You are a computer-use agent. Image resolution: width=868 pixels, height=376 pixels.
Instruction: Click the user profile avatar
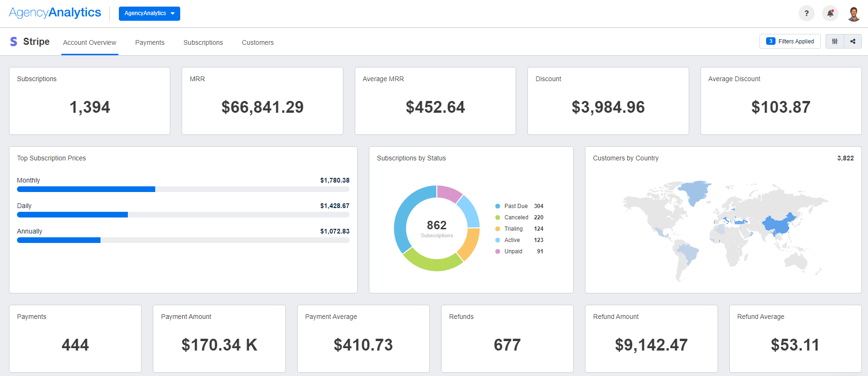click(853, 14)
